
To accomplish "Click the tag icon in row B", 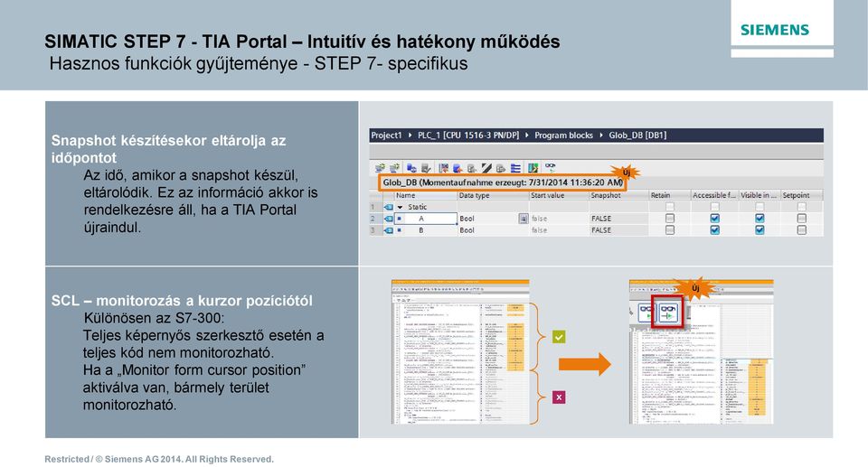I will point(389,230).
